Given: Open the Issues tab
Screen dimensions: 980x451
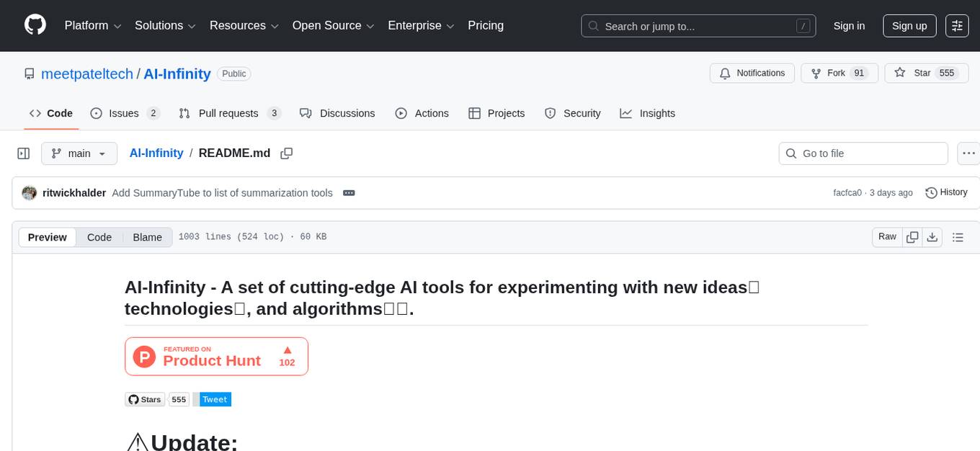Looking at the screenshot, I should pos(125,113).
